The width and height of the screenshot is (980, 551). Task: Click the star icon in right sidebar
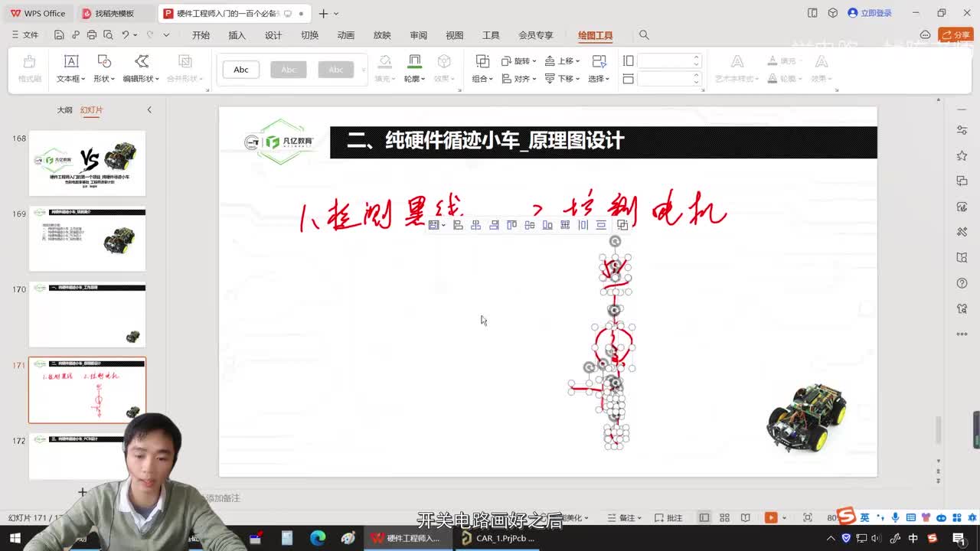point(962,155)
